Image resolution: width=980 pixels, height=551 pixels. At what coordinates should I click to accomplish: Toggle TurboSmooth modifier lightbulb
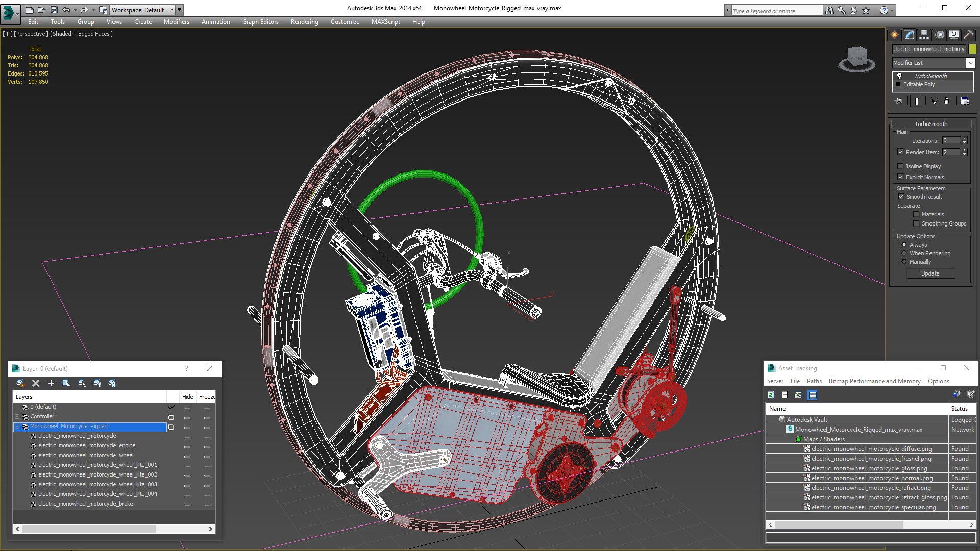pyautogui.click(x=899, y=76)
